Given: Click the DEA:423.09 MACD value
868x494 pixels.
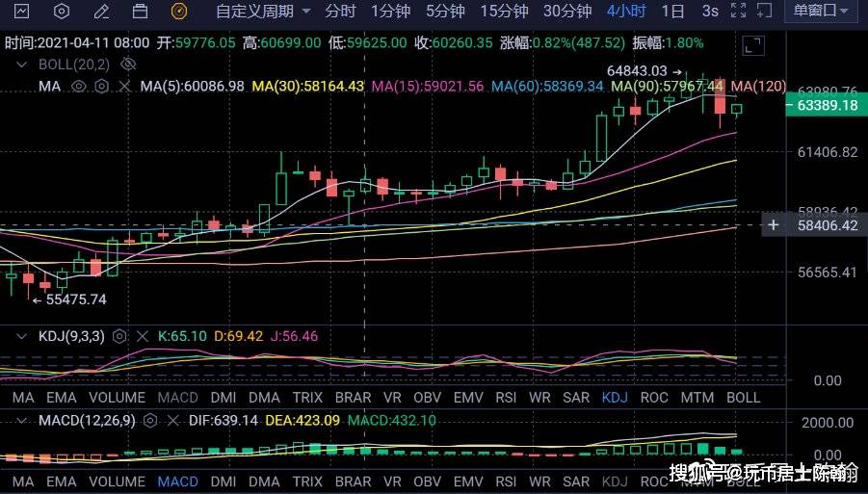Looking at the screenshot, I should tap(302, 421).
